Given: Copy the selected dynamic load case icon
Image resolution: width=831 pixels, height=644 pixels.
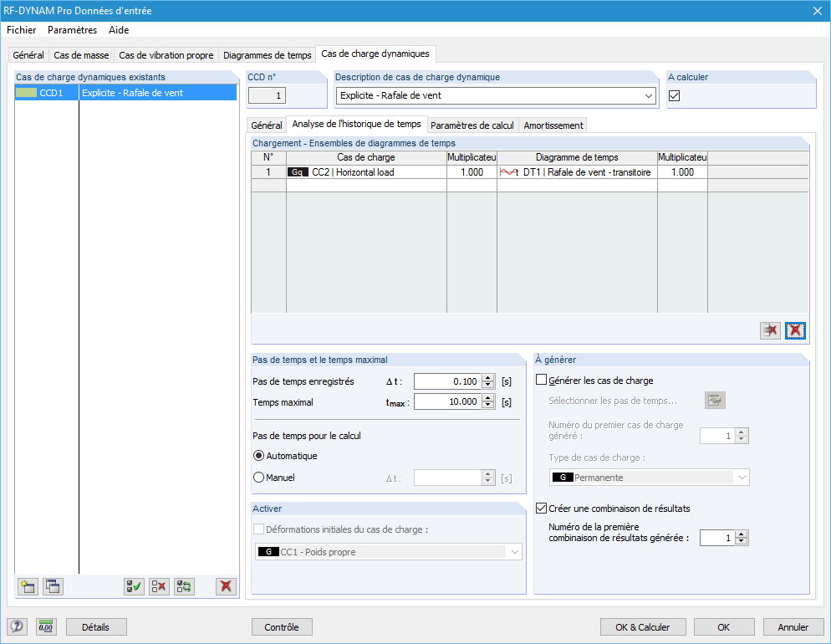Looking at the screenshot, I should tap(53, 586).
